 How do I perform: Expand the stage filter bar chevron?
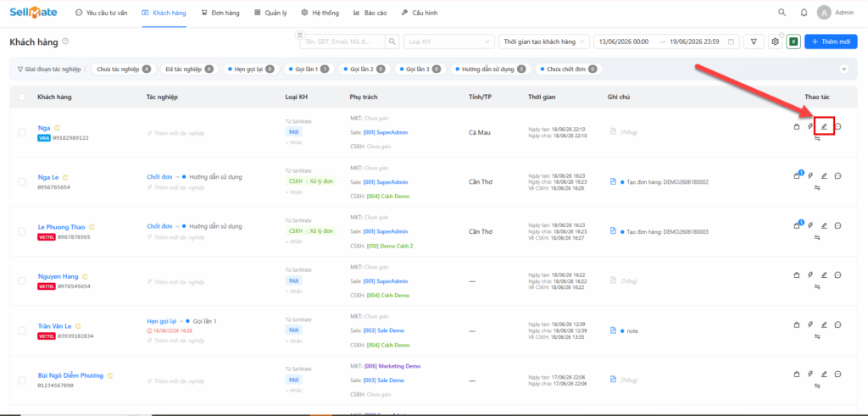tap(844, 69)
